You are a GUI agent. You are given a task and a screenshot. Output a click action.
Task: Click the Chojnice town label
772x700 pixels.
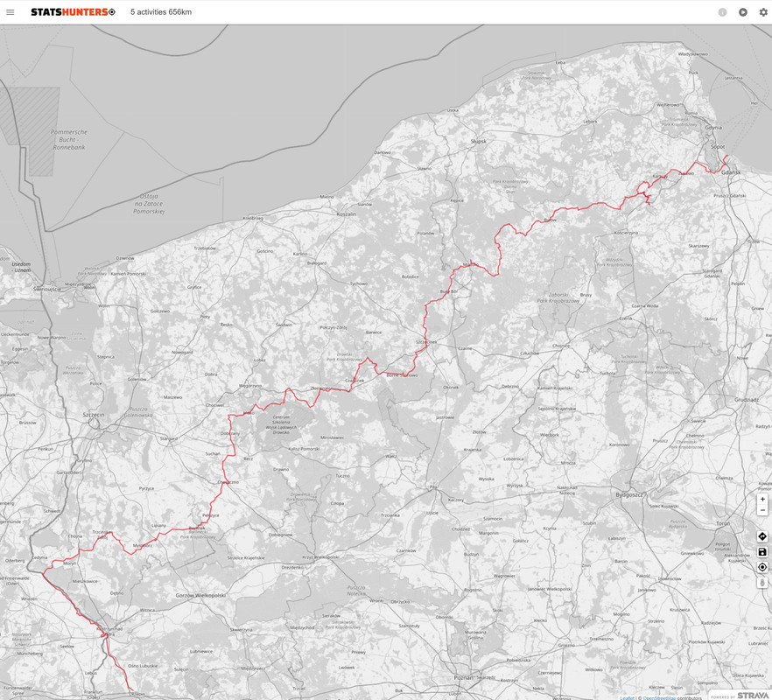pos(561,346)
